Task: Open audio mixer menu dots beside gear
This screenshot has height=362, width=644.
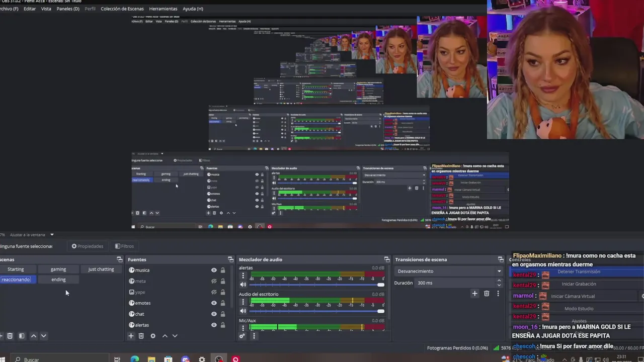Action: pos(254,336)
